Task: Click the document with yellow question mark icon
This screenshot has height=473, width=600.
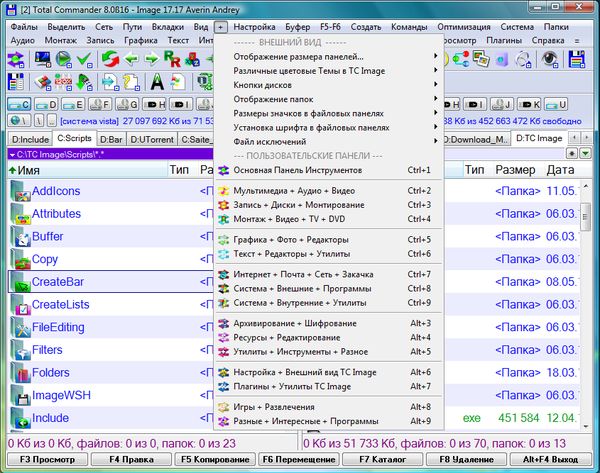Action: (131, 82)
